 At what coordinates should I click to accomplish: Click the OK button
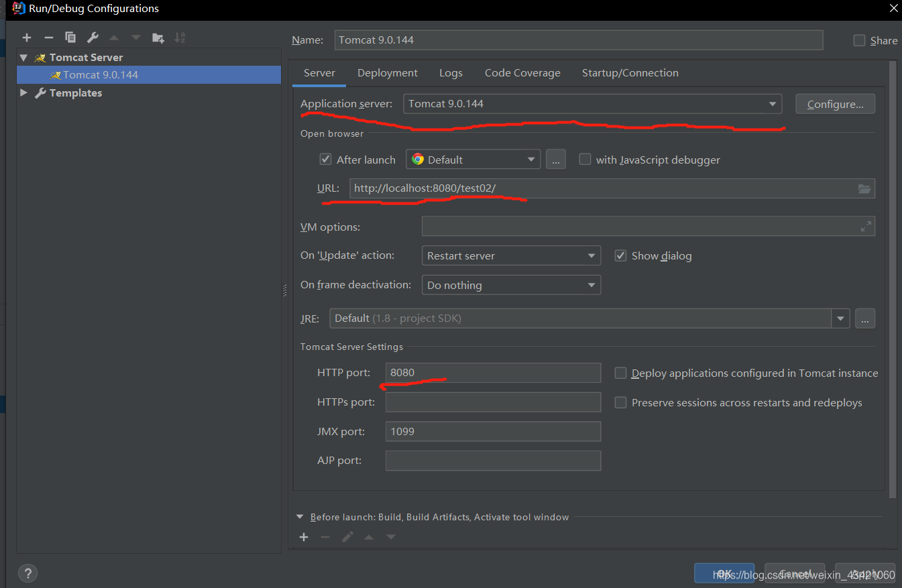[724, 573]
